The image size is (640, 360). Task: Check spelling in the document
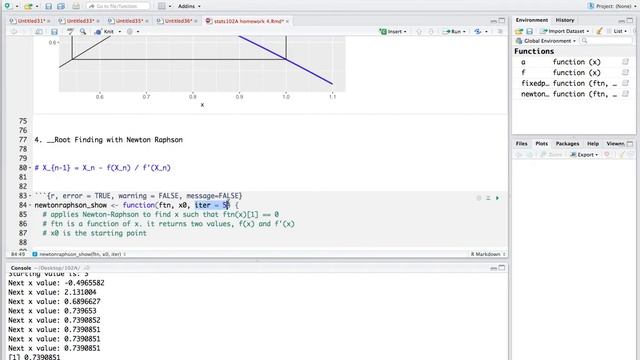click(70, 31)
